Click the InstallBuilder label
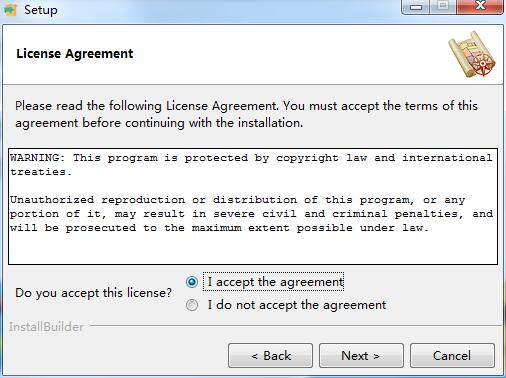 (x=46, y=327)
